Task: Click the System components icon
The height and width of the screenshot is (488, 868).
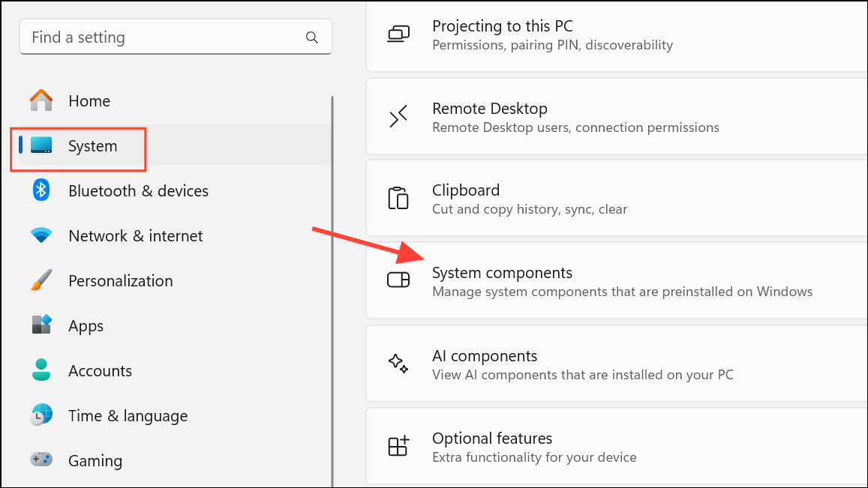Action: (x=398, y=280)
